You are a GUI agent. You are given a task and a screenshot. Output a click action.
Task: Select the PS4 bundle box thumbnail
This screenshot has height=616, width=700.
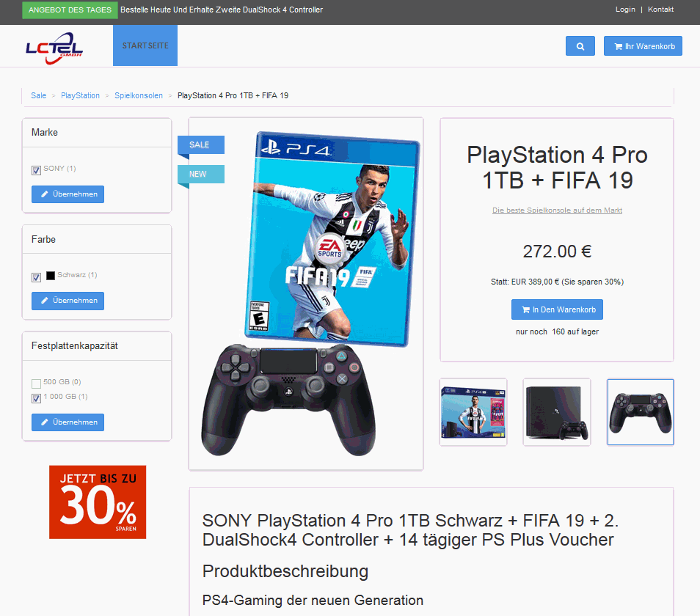pos(473,411)
